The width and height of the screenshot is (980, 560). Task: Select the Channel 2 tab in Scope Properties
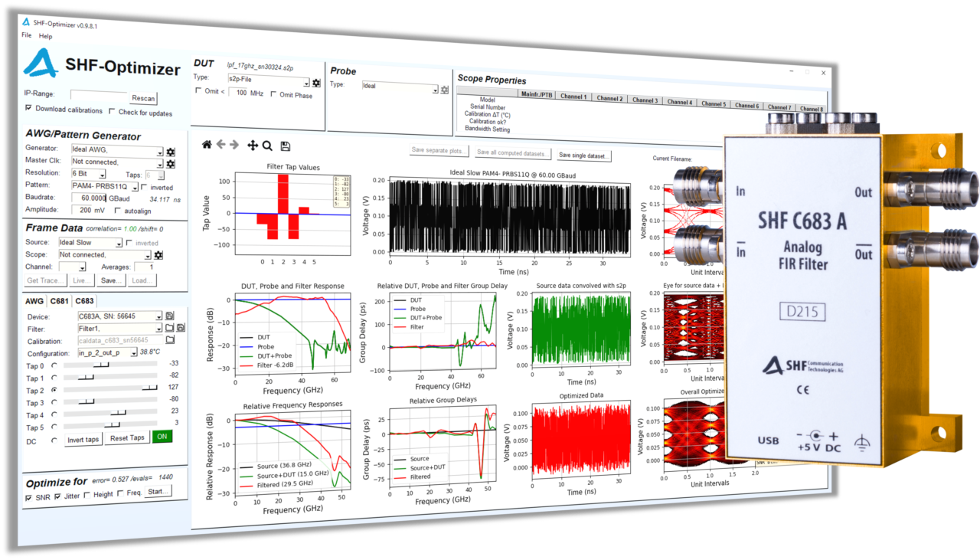click(609, 98)
